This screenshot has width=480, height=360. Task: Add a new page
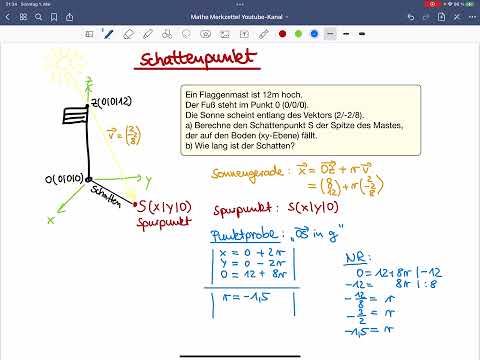pyautogui.click(x=441, y=17)
